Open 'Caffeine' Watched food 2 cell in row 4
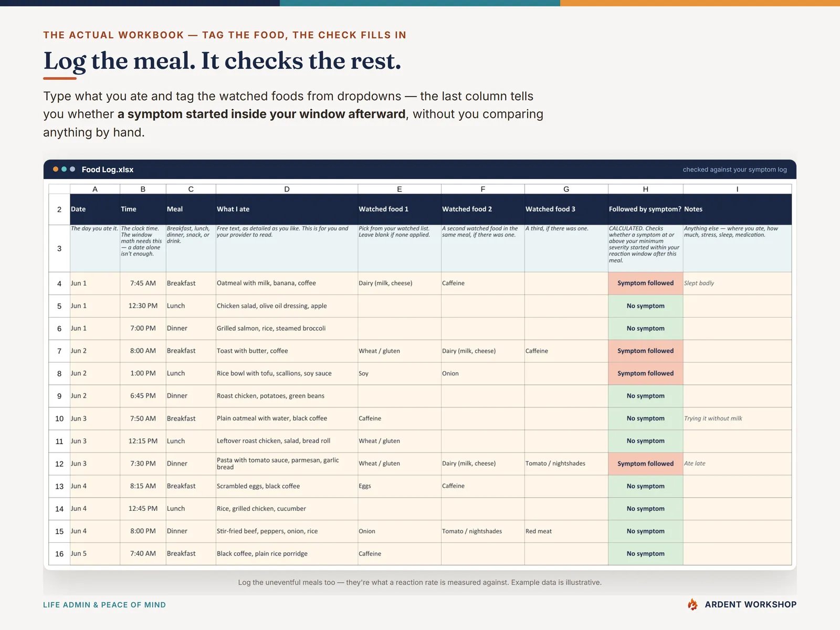The height and width of the screenshot is (630, 840). point(483,283)
